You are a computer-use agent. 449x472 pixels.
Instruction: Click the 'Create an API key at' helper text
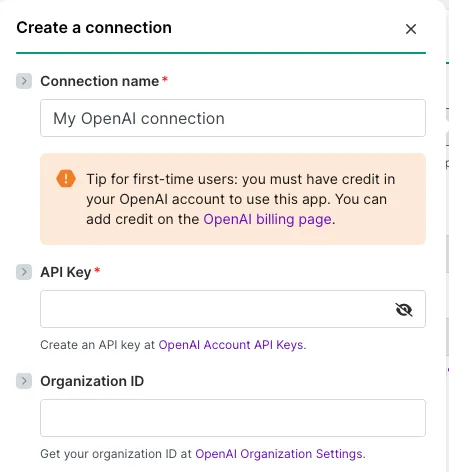pos(98,345)
